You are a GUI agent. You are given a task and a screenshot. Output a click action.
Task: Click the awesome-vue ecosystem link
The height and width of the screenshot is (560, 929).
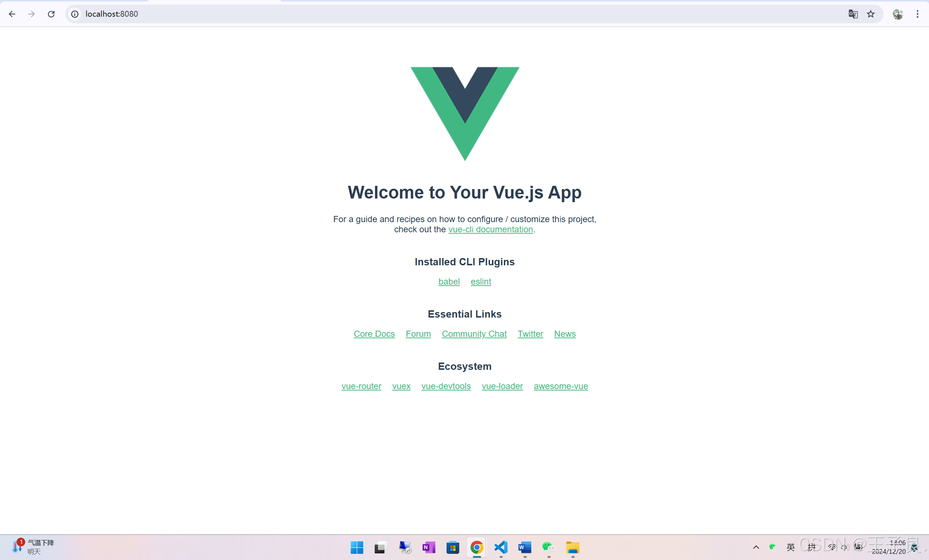[561, 386]
